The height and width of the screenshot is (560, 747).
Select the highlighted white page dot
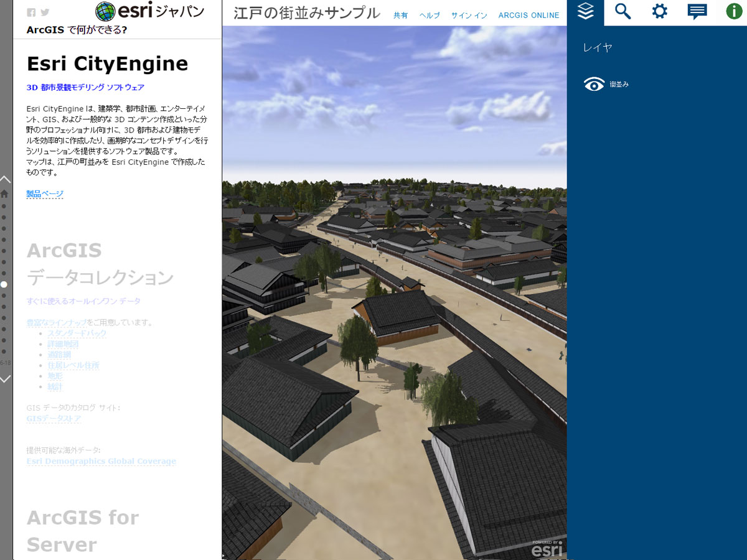click(x=4, y=284)
